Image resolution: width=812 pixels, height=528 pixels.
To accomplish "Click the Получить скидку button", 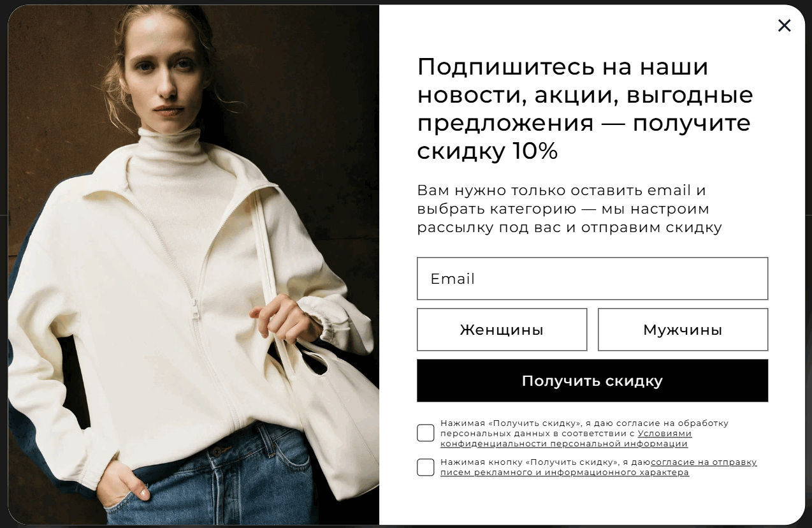I will [592, 381].
